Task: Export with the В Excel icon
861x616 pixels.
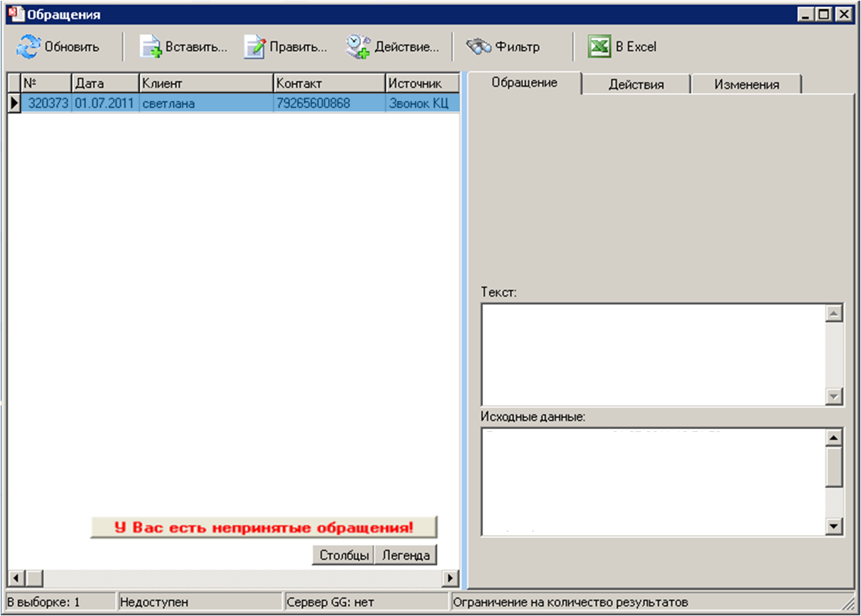Action: [600, 47]
